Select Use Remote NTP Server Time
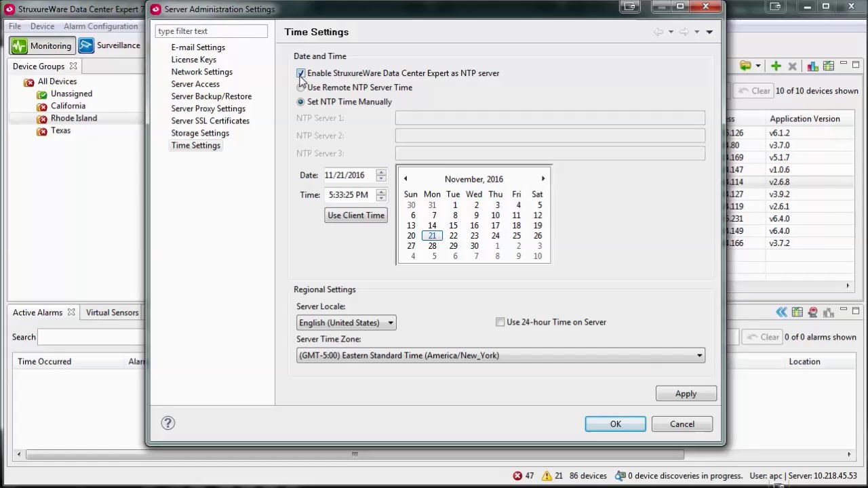The width and height of the screenshot is (868, 488). pos(300,87)
